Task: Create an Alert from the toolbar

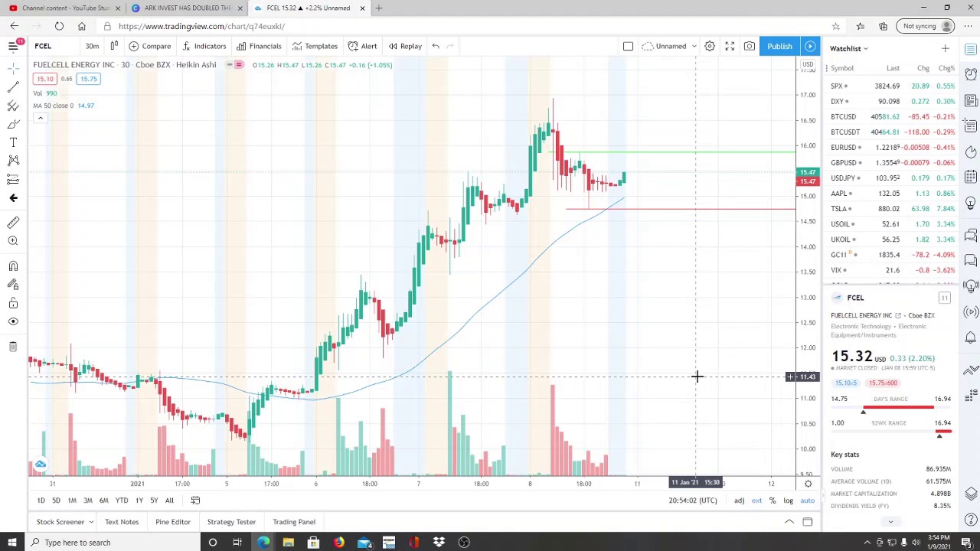Action: pos(363,46)
